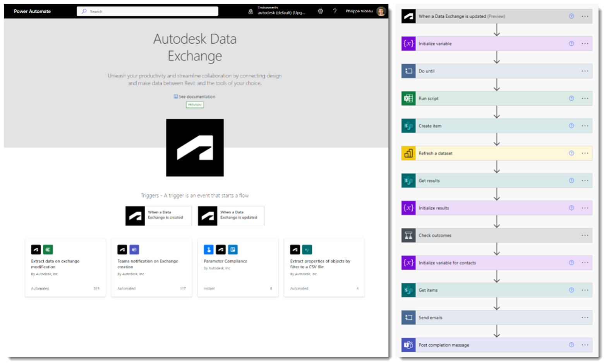
Task: Click the Initialize variable step icon
Action: 408,44
